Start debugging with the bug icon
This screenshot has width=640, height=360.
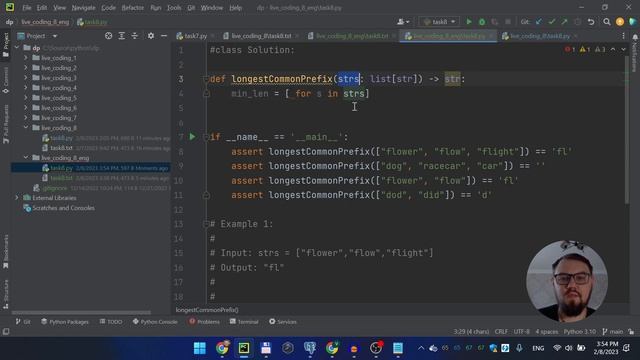click(482, 22)
